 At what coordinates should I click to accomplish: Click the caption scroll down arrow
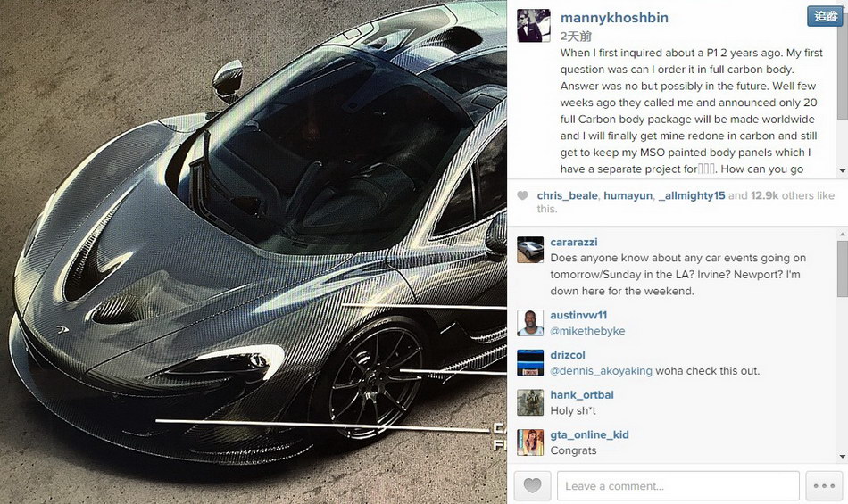coord(843,170)
